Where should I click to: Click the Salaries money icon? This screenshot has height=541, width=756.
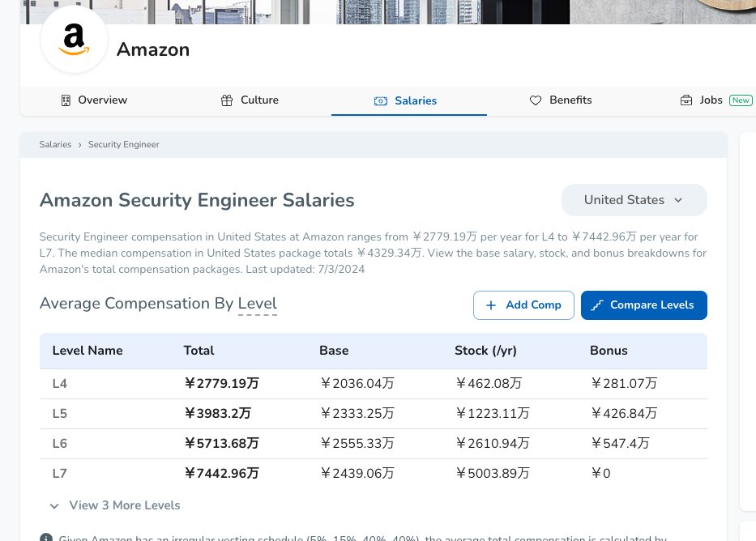(381, 101)
